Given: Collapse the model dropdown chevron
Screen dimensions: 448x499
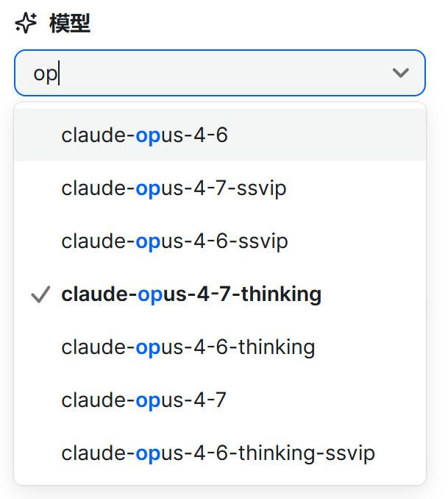Looking at the screenshot, I should point(401,73).
